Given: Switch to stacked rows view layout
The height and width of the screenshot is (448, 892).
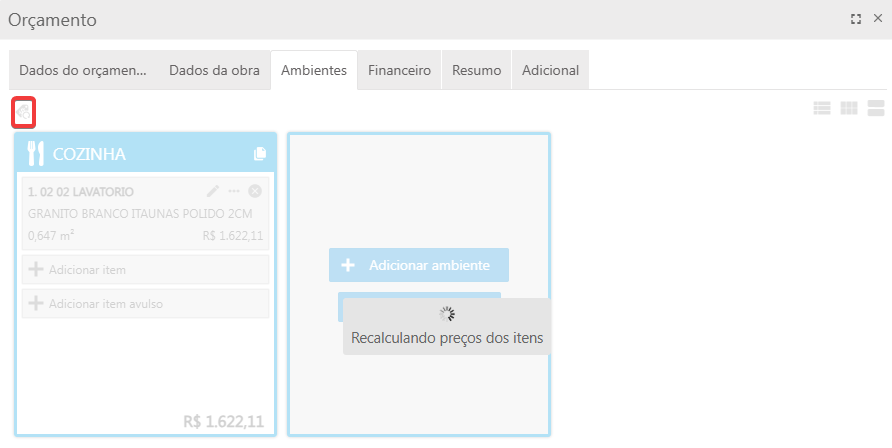Looking at the screenshot, I should (876, 108).
